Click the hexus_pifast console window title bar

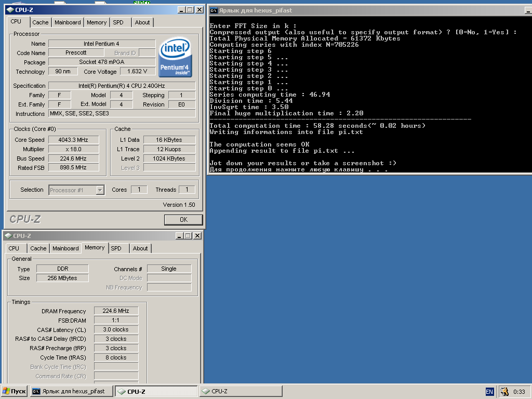click(x=370, y=10)
